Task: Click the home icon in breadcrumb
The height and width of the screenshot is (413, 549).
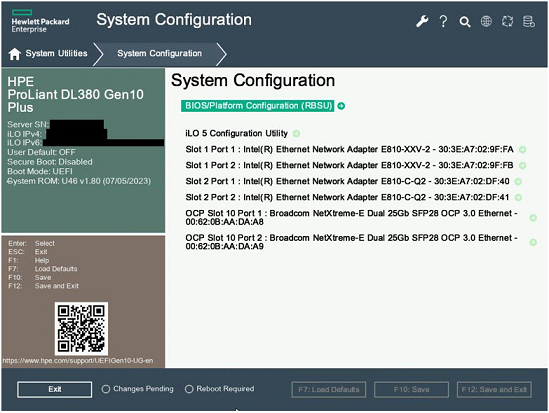Action: tap(15, 54)
